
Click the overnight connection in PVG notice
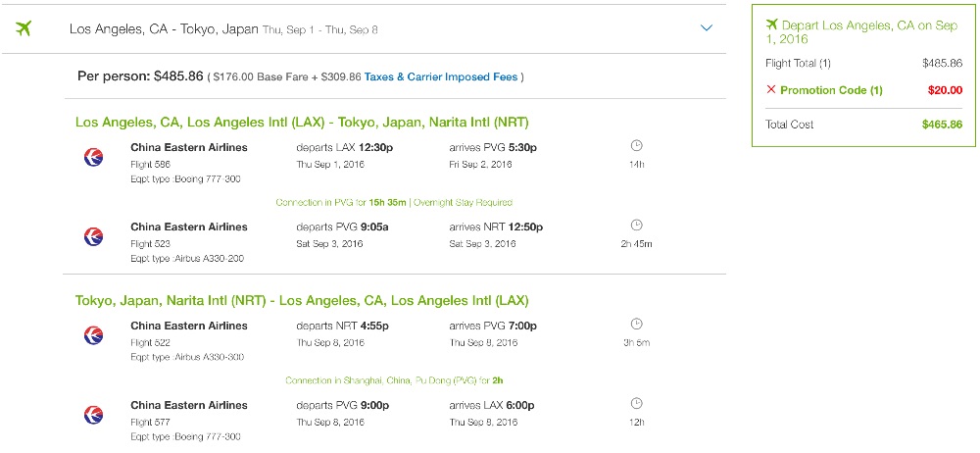click(x=394, y=203)
